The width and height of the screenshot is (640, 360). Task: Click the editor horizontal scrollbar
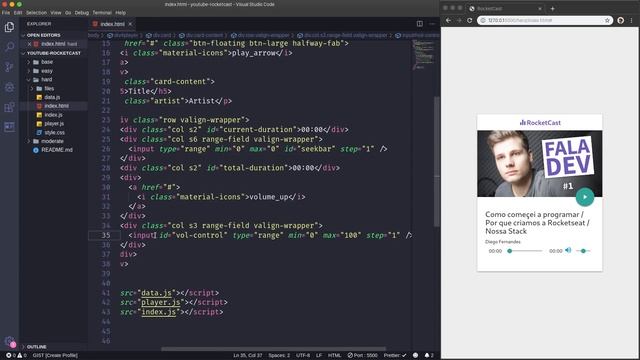[273, 349]
